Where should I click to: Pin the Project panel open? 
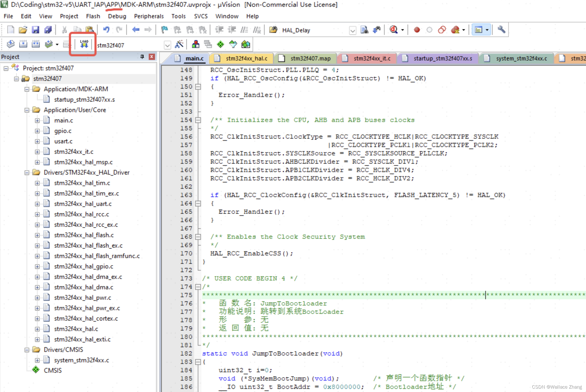point(142,57)
